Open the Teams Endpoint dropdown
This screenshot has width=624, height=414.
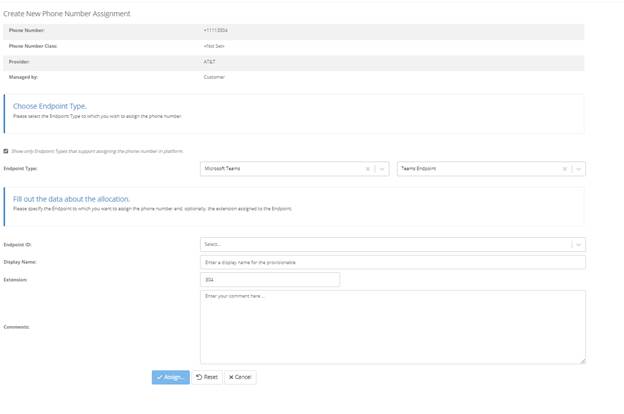click(x=491, y=169)
